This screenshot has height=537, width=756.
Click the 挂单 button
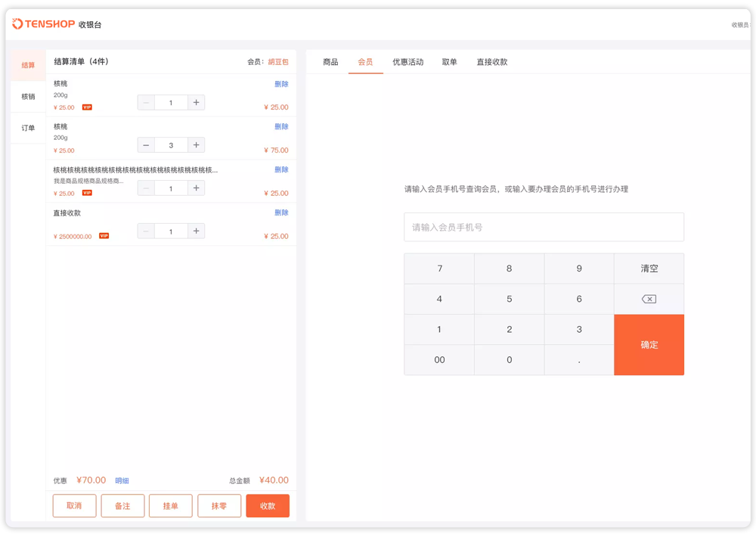pos(171,506)
